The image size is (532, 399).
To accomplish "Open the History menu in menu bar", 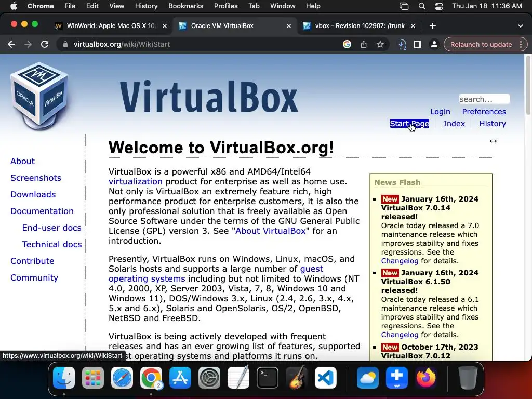I will [146, 6].
